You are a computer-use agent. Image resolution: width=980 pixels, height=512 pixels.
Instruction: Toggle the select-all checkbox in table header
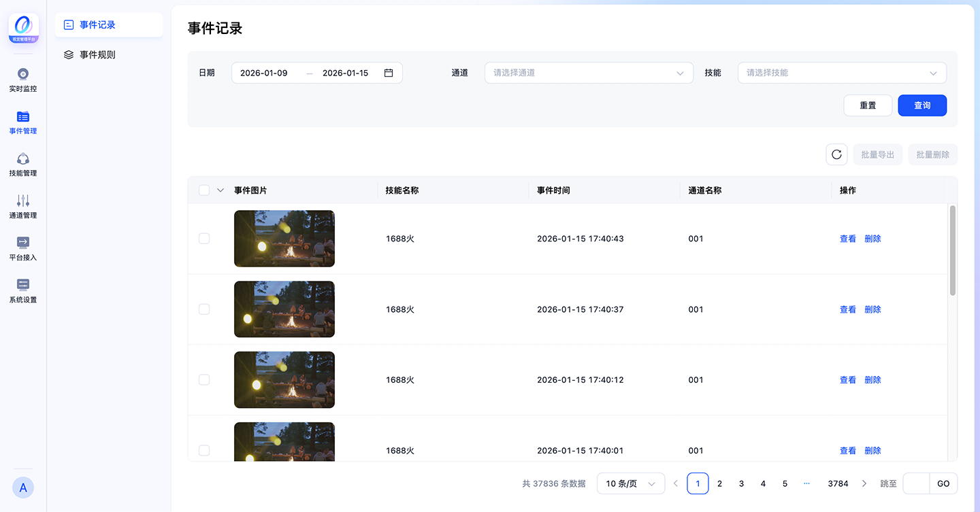pyautogui.click(x=204, y=190)
